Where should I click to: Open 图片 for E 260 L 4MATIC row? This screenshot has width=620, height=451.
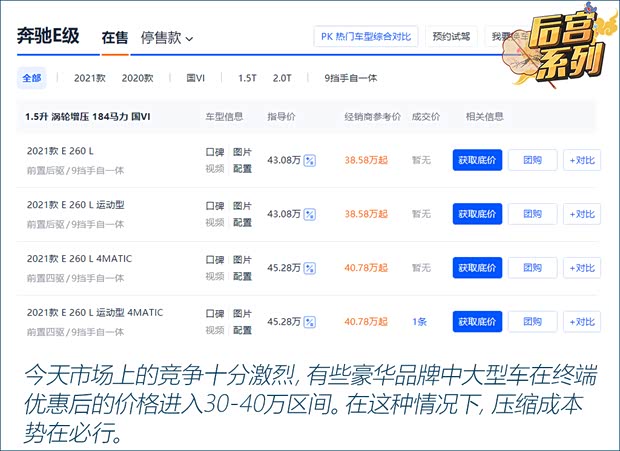tap(242, 259)
